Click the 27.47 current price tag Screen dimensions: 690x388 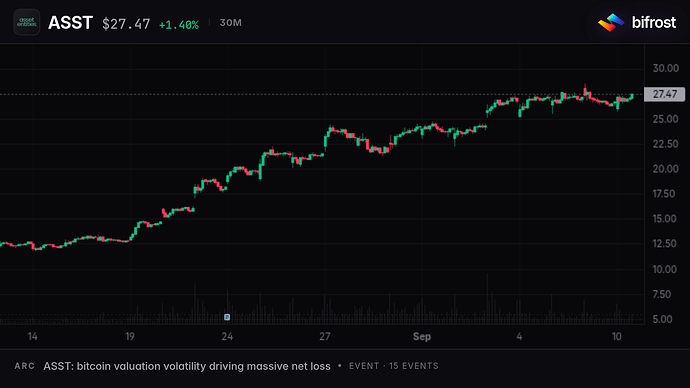[664, 94]
